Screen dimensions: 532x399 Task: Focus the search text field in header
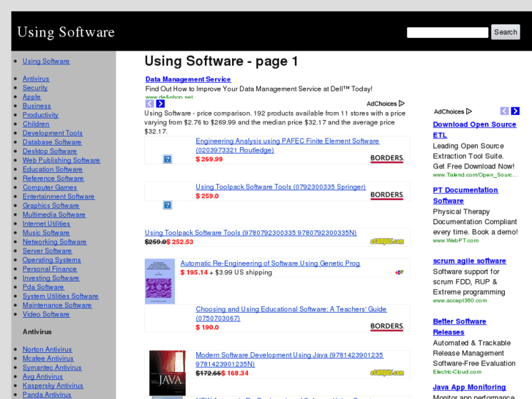click(448, 33)
